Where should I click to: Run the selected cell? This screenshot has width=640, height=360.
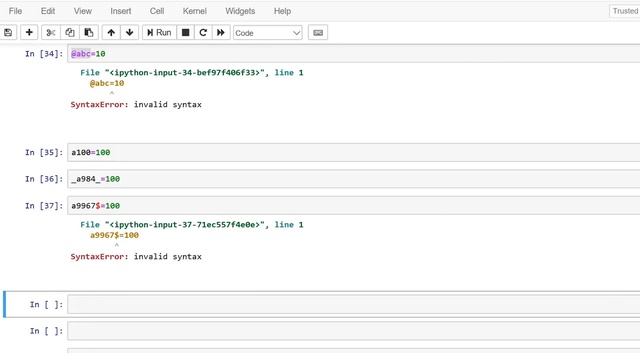click(159, 33)
